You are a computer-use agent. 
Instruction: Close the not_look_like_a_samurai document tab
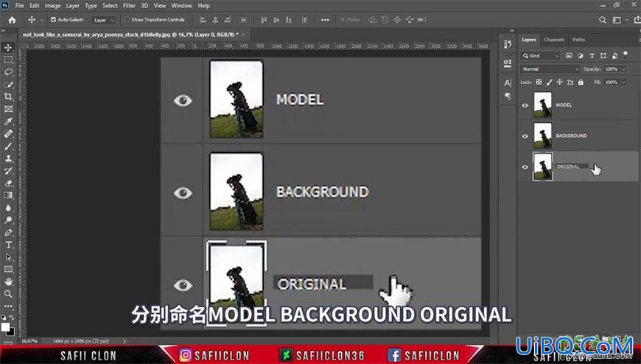243,35
